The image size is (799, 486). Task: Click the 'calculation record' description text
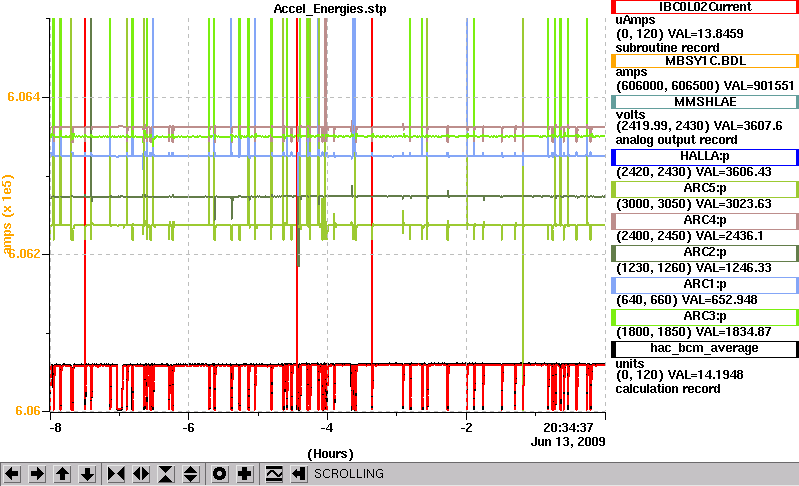click(668, 389)
